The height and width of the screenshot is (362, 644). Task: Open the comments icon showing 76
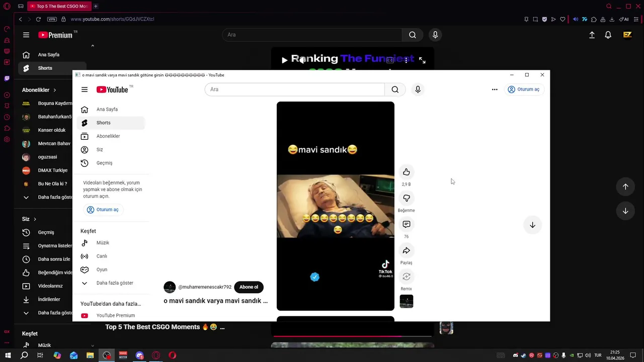(x=406, y=224)
